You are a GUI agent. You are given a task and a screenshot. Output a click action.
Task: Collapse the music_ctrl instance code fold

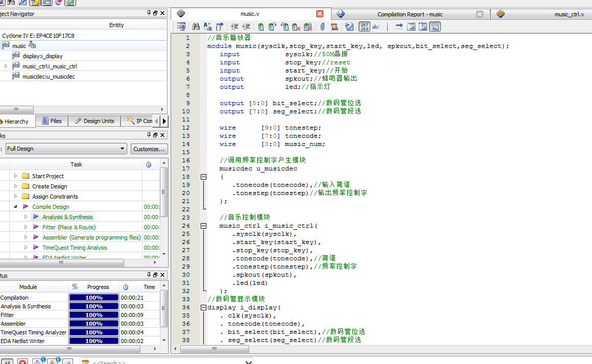click(x=203, y=226)
